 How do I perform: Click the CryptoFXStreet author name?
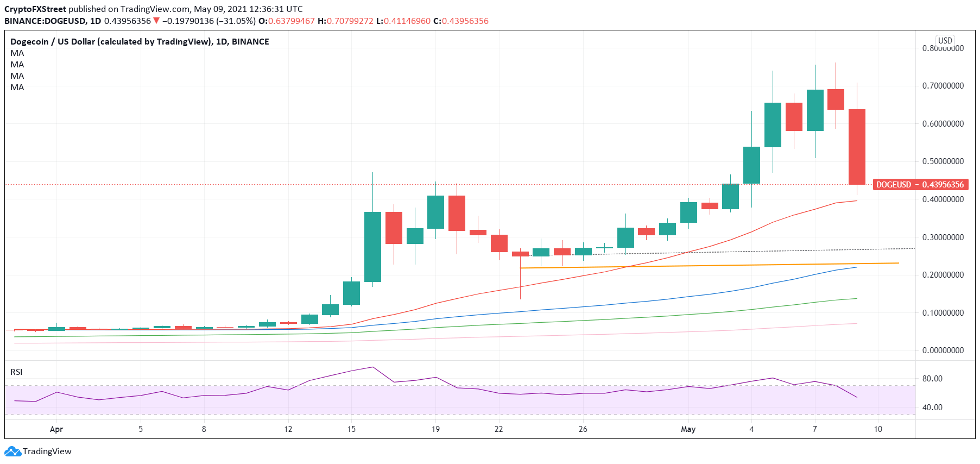(x=35, y=9)
